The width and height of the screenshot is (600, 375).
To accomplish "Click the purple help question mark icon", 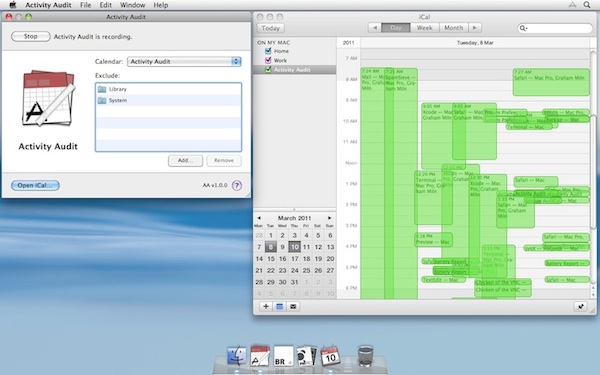I will coord(237,186).
